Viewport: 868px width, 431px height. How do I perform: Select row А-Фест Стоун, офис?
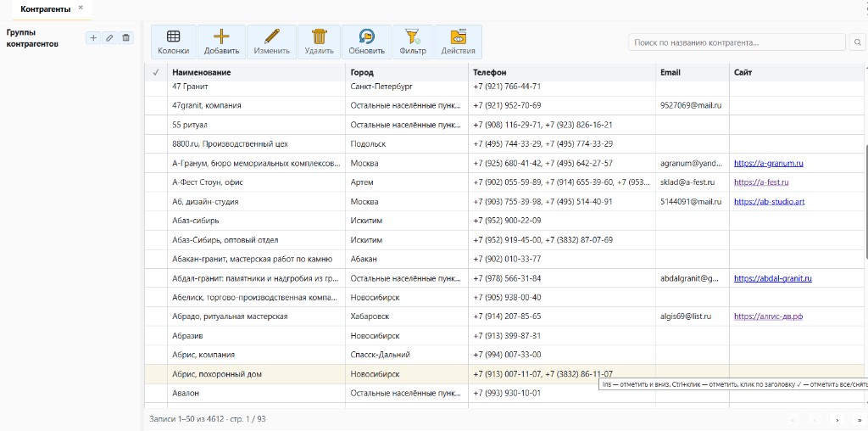pyautogui.click(x=504, y=182)
